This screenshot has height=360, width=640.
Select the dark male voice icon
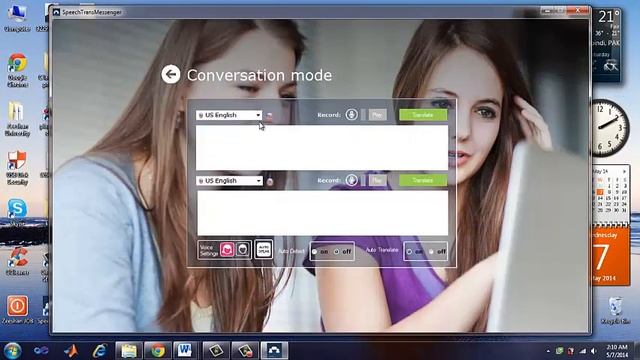tap(243, 249)
